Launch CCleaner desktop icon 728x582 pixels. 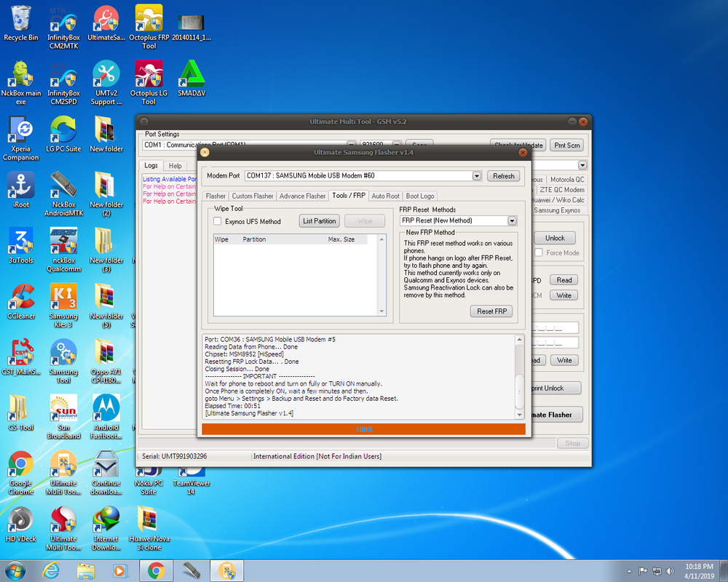21,301
